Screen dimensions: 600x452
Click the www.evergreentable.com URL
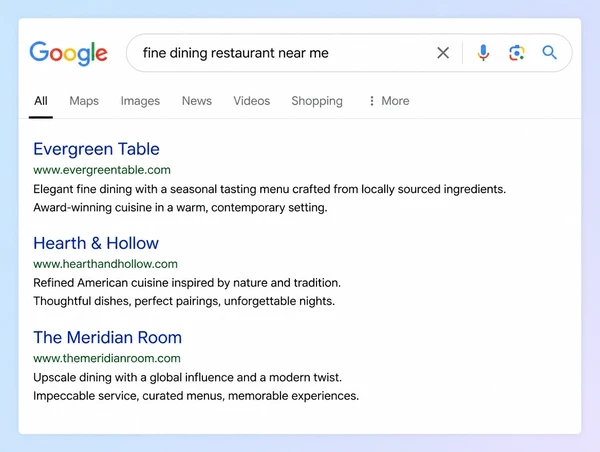(102, 170)
